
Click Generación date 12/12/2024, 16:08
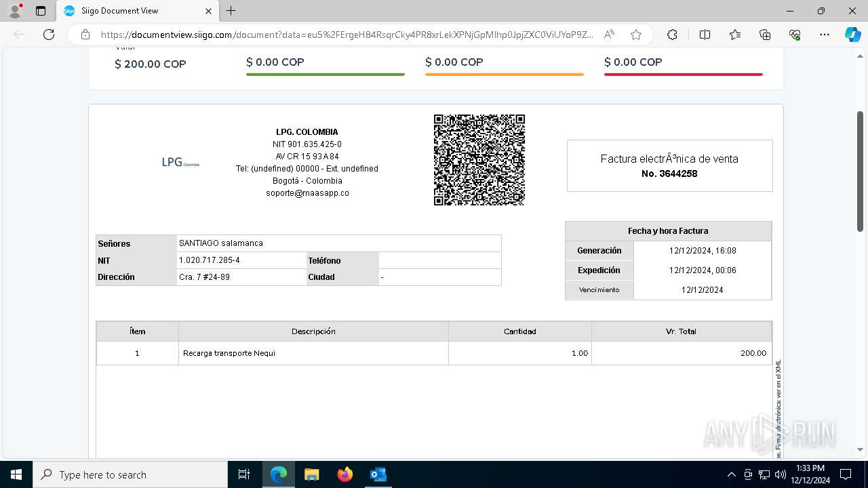click(x=703, y=251)
